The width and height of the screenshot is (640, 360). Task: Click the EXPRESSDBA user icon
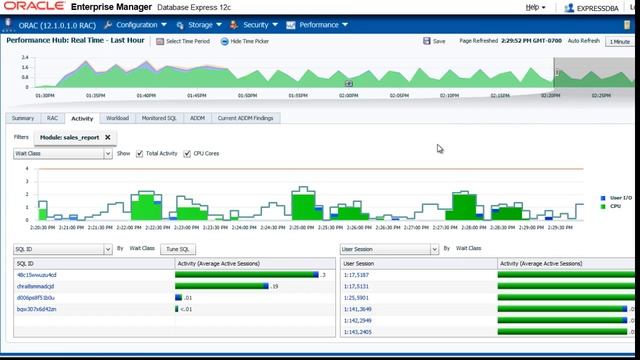(x=569, y=8)
